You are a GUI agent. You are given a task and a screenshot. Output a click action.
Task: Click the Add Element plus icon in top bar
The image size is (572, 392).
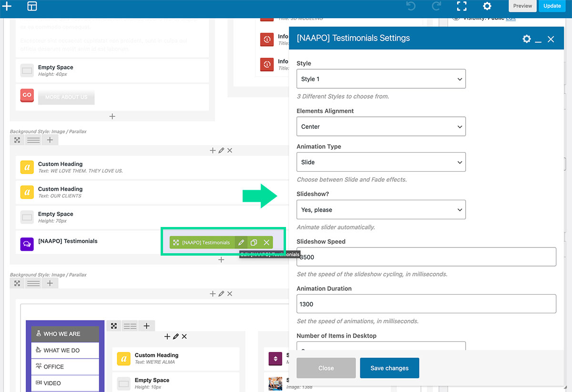(x=7, y=6)
